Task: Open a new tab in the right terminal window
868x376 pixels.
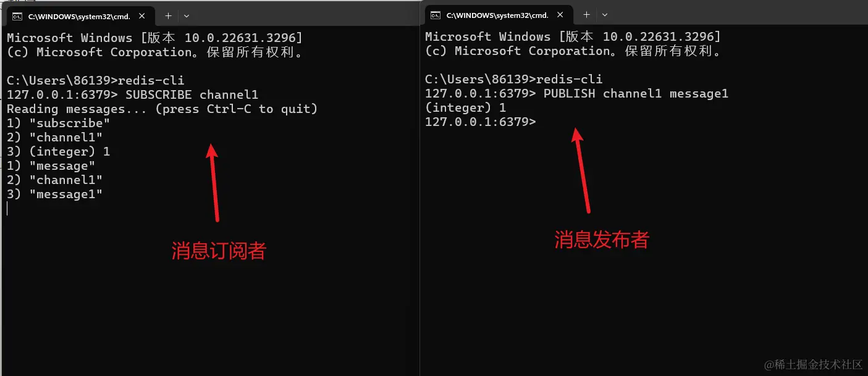Action: pos(586,15)
